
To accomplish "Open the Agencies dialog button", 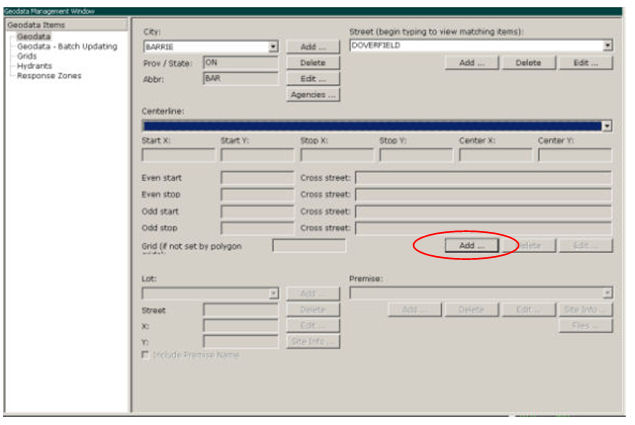I will 313,95.
